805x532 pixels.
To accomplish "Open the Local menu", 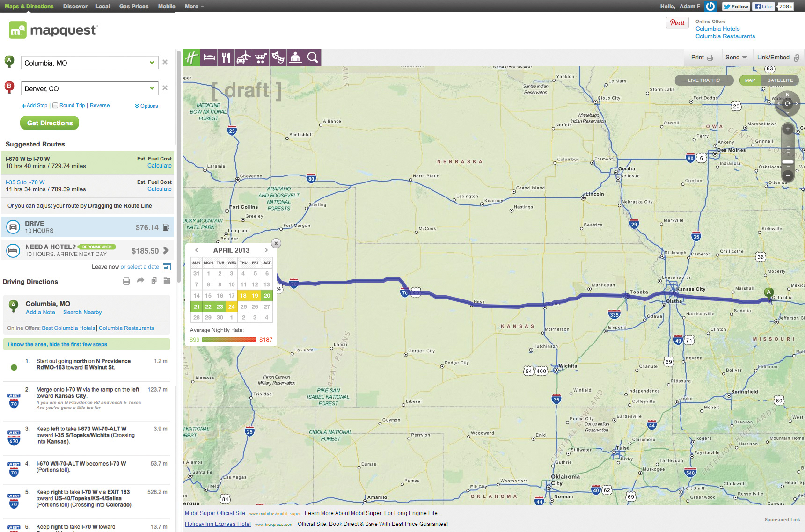I will (x=102, y=7).
